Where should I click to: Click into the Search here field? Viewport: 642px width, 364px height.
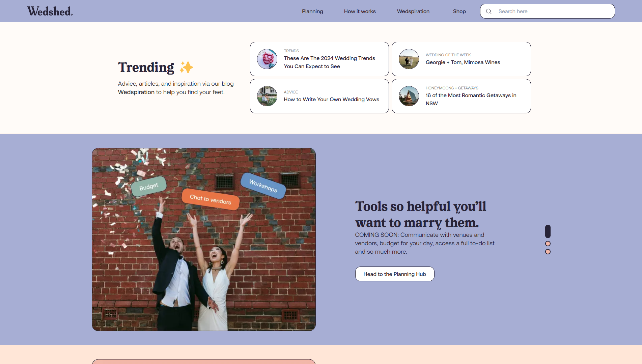tap(553, 11)
